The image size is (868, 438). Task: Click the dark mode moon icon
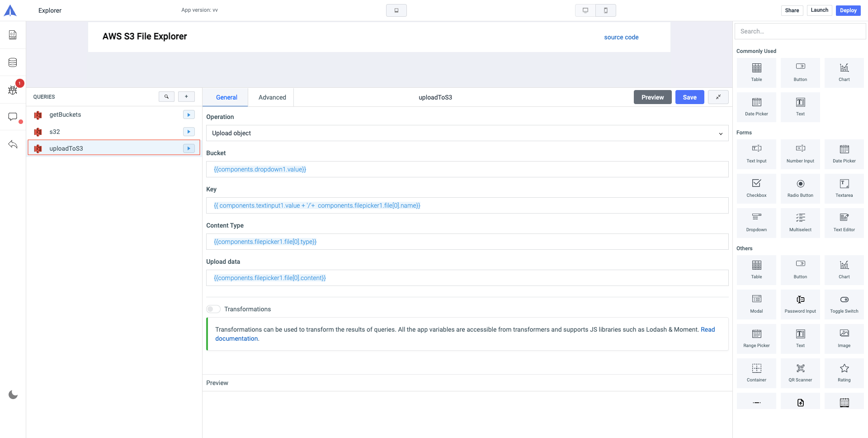(13, 395)
